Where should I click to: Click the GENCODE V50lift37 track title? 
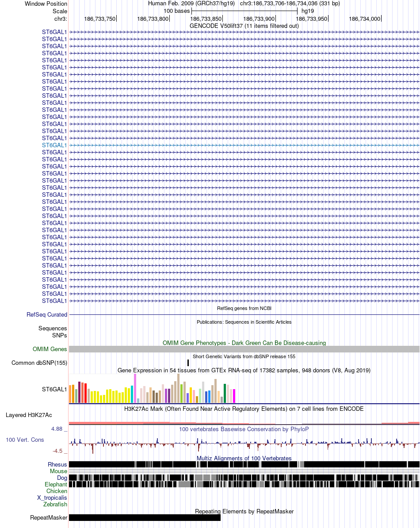click(244, 26)
